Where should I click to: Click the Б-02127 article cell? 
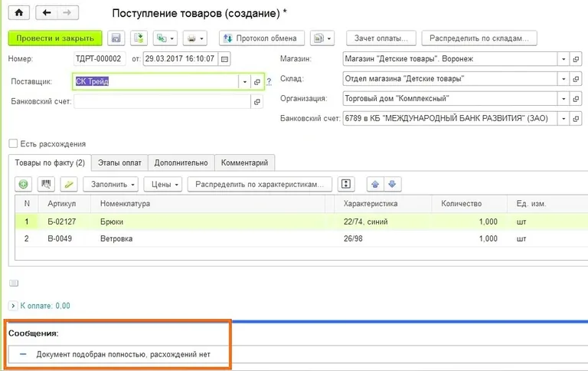[64, 222]
